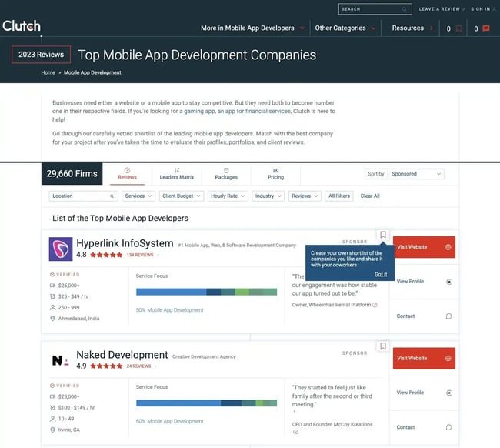Open the Client Budget filter dropdown
The width and height of the screenshot is (500, 448).
[x=182, y=196]
